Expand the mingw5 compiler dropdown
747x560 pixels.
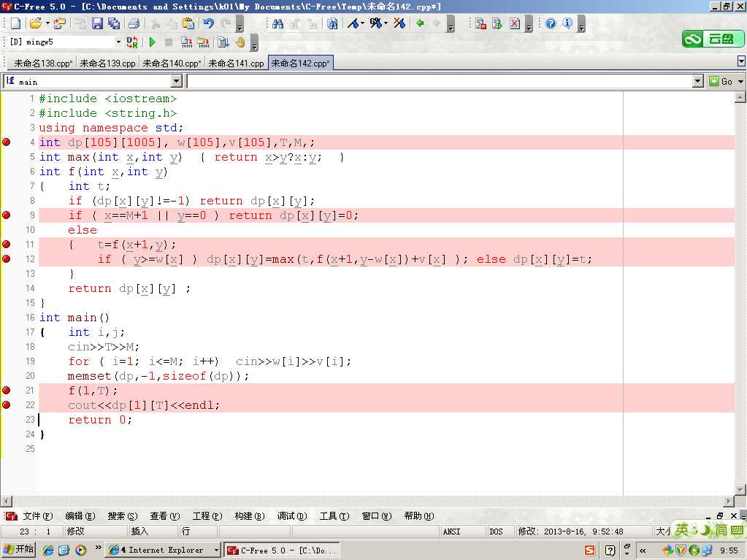point(118,42)
